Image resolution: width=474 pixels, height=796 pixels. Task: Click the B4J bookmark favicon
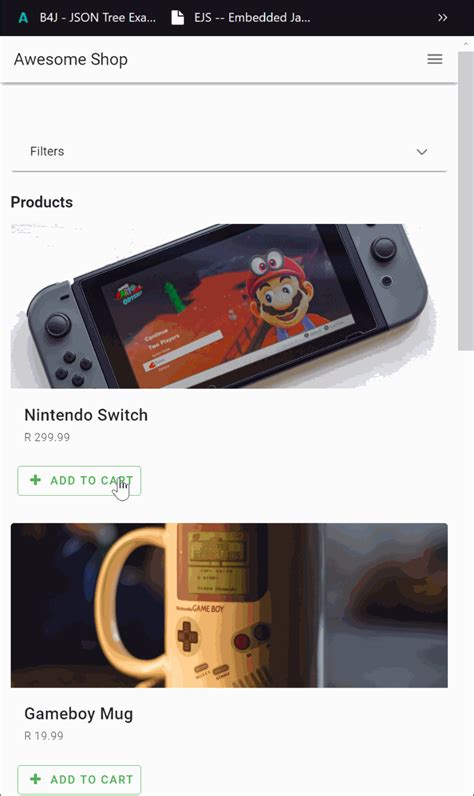point(23,18)
